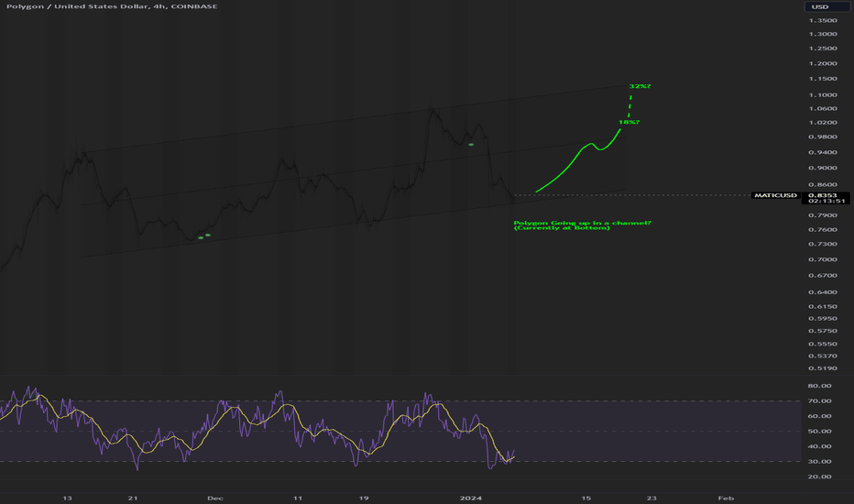This screenshot has width=854, height=504.
Task: Click the 0.9800 price axis label
Action: pos(823,137)
